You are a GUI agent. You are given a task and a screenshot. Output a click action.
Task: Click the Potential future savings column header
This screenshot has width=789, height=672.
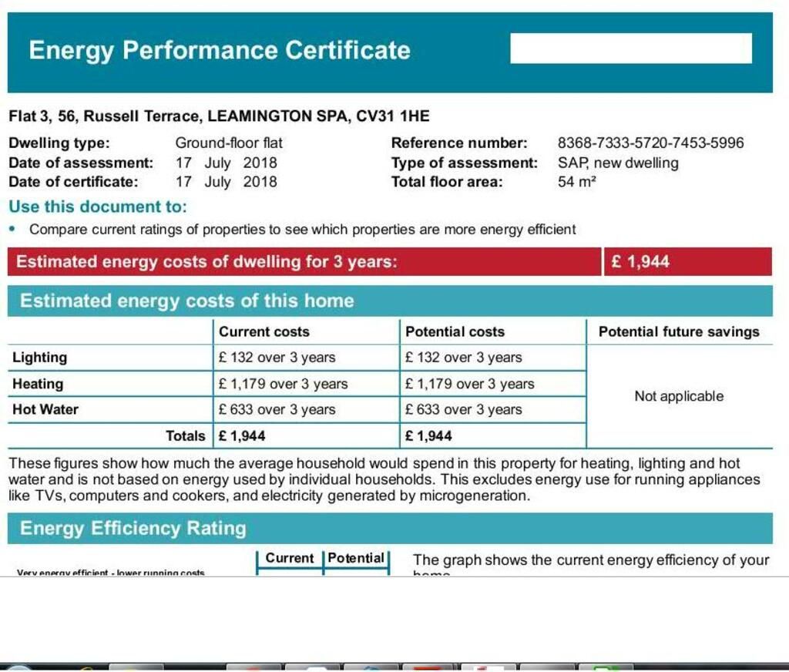[x=678, y=332]
